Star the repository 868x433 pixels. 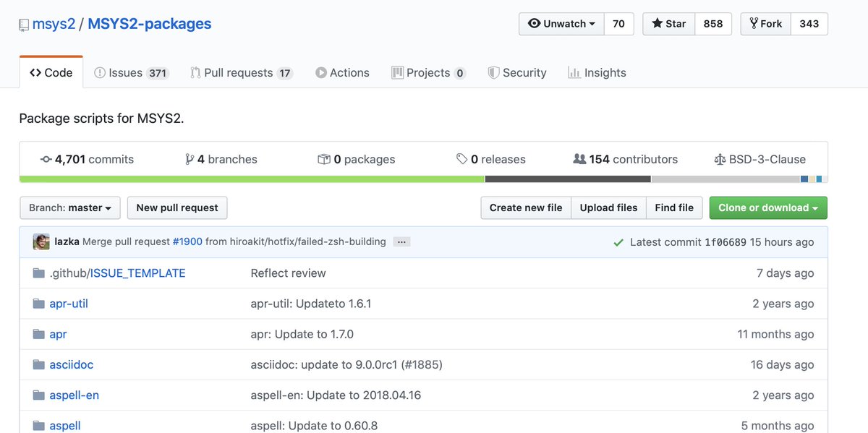click(669, 24)
